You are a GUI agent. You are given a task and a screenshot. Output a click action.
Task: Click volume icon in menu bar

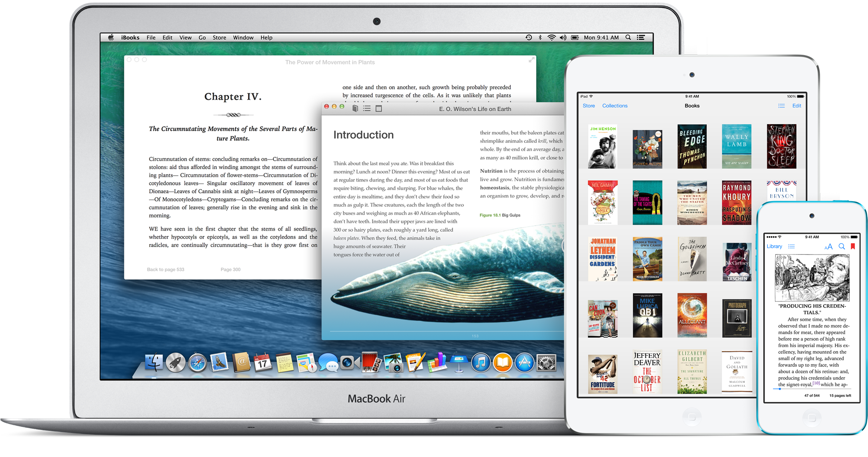[563, 38]
